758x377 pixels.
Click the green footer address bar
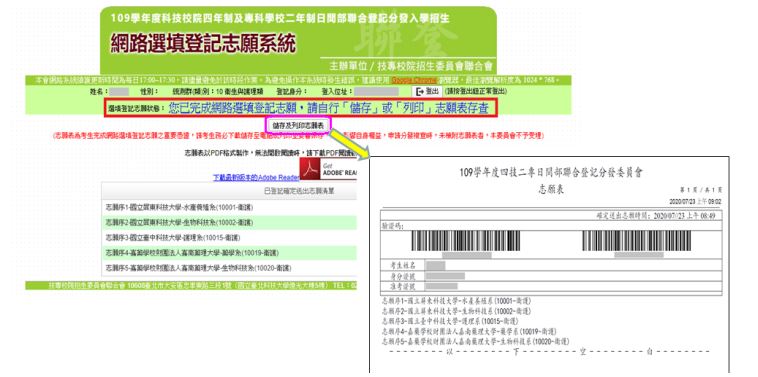[x=191, y=286]
